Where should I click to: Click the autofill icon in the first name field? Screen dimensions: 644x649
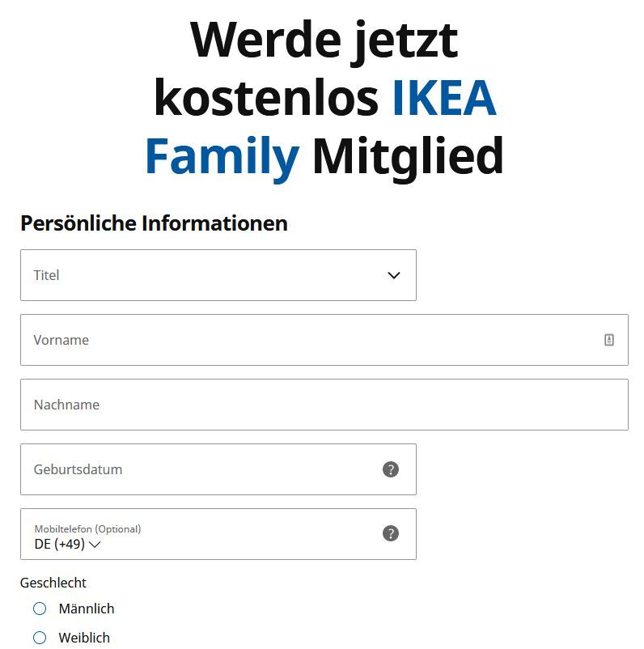[x=609, y=340]
